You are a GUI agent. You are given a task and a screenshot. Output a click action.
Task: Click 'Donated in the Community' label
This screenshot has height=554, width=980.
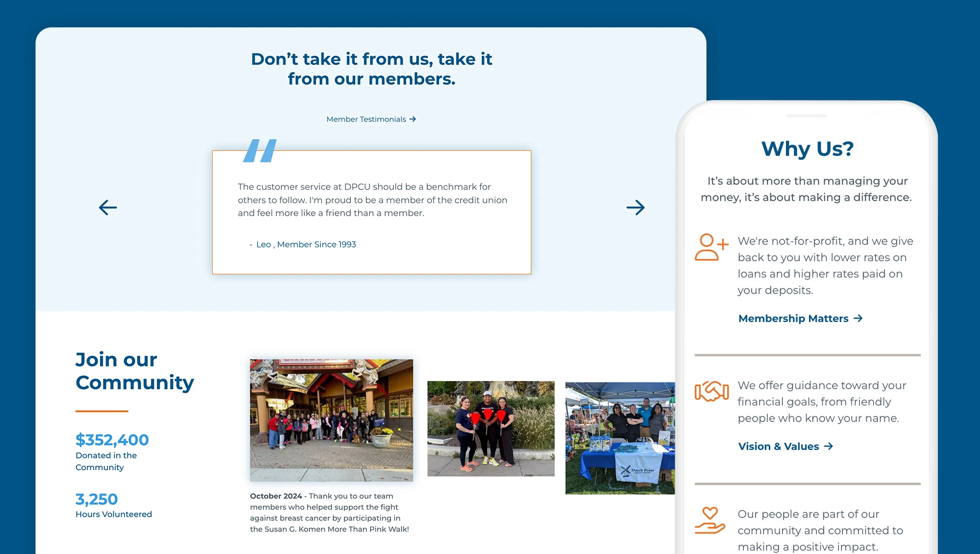point(106,461)
